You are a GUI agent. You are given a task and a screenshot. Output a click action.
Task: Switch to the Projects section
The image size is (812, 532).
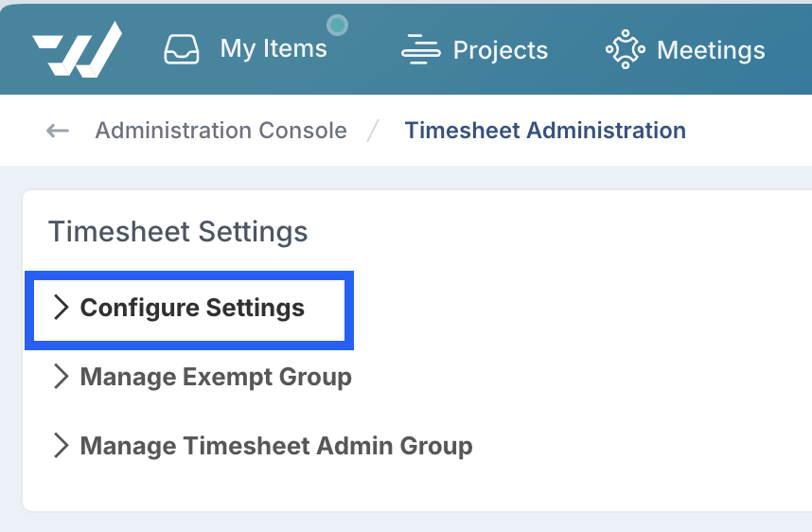point(501,50)
